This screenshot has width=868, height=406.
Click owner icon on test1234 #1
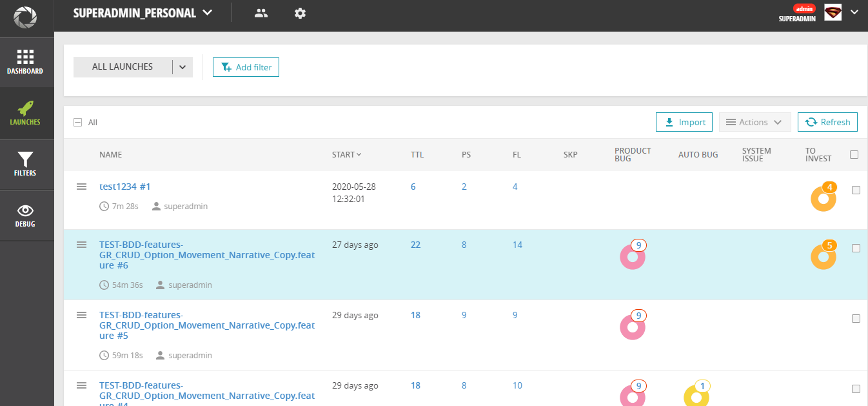click(x=156, y=207)
